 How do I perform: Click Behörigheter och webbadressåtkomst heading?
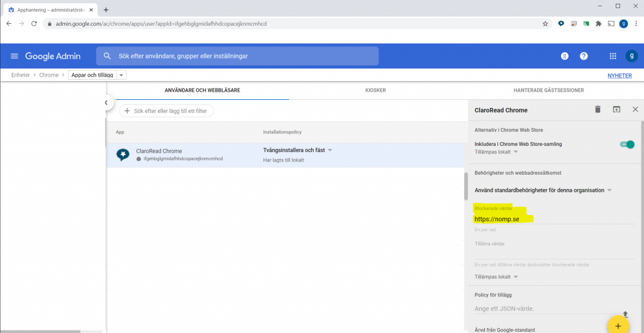click(518, 173)
